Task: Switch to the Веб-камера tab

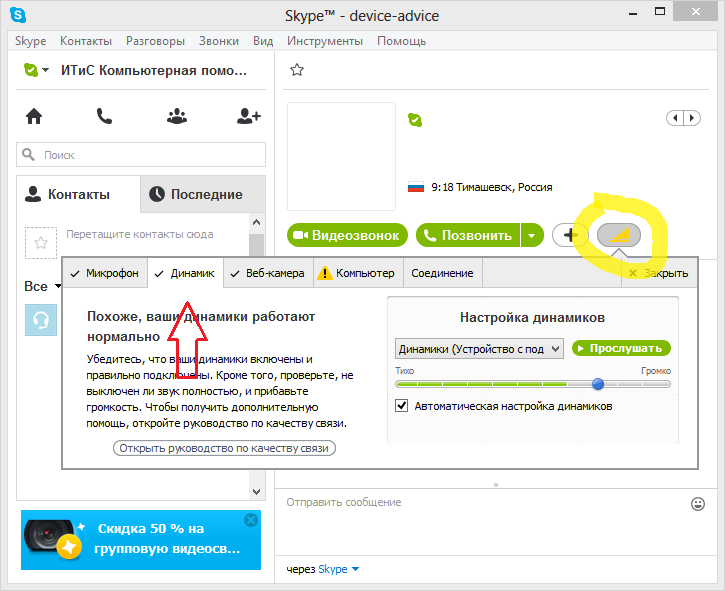Action: coord(268,273)
